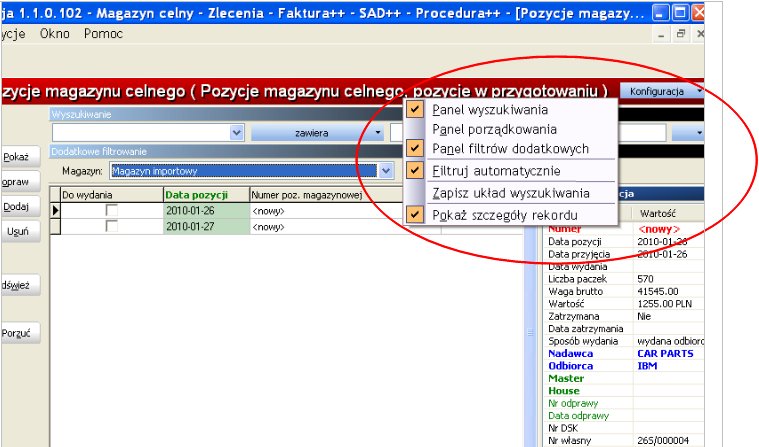Minimize the inner MDI window
Image resolution: width=759 pixels, height=447 pixels.
click(661, 34)
